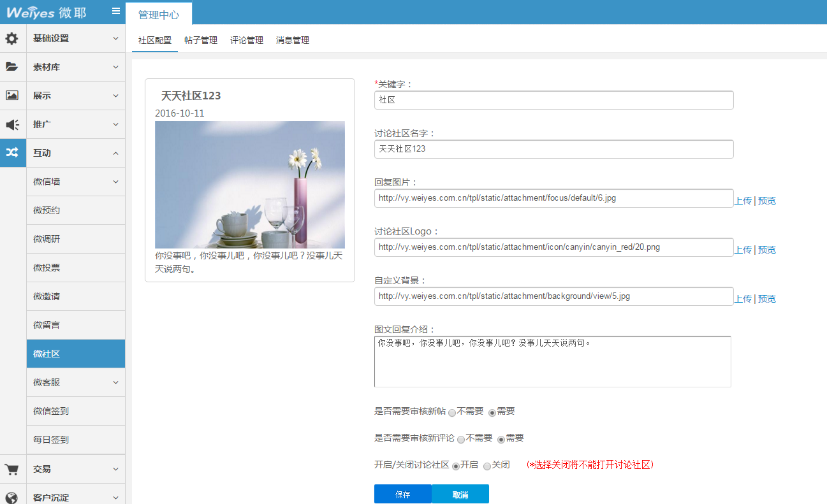Focus the 讨论社区Logo URL field
Image resolution: width=827 pixels, height=504 pixels.
point(553,247)
